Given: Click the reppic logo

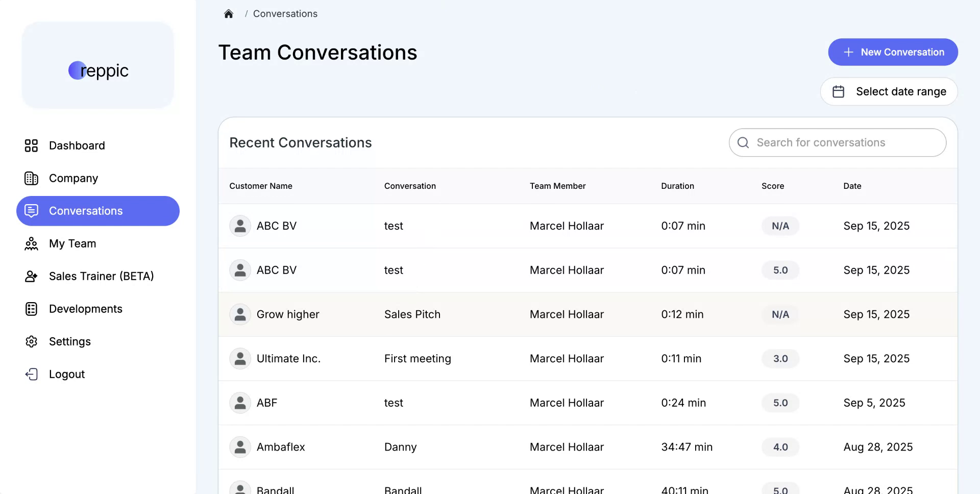Looking at the screenshot, I should [98, 70].
